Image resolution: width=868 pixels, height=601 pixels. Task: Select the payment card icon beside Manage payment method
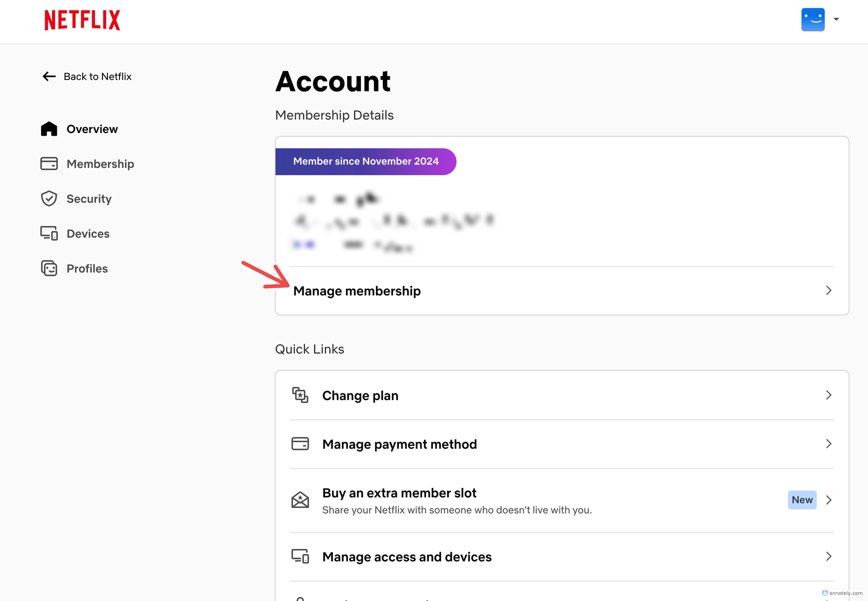pyautogui.click(x=300, y=444)
